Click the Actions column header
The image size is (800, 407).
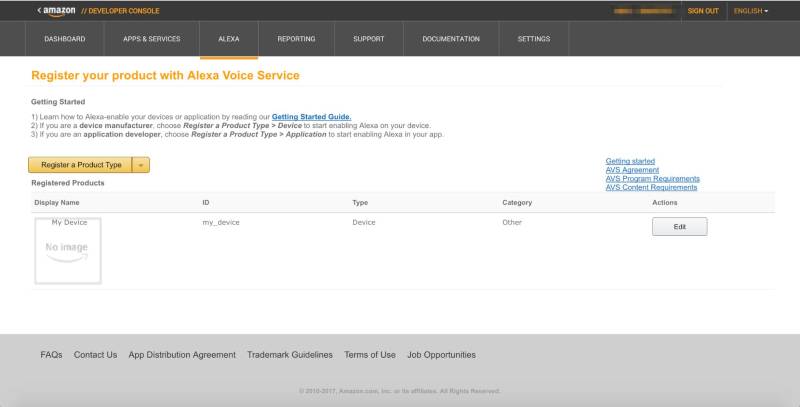tap(664, 202)
